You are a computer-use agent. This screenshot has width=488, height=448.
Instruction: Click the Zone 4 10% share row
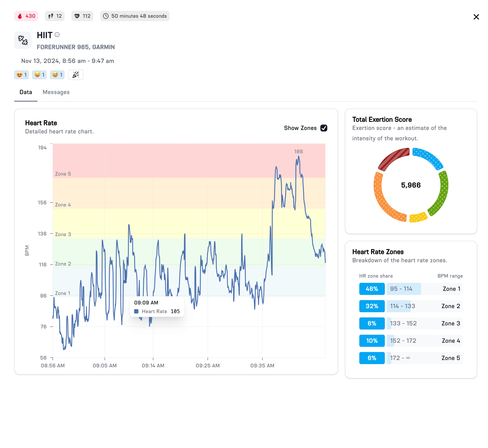[411, 341]
